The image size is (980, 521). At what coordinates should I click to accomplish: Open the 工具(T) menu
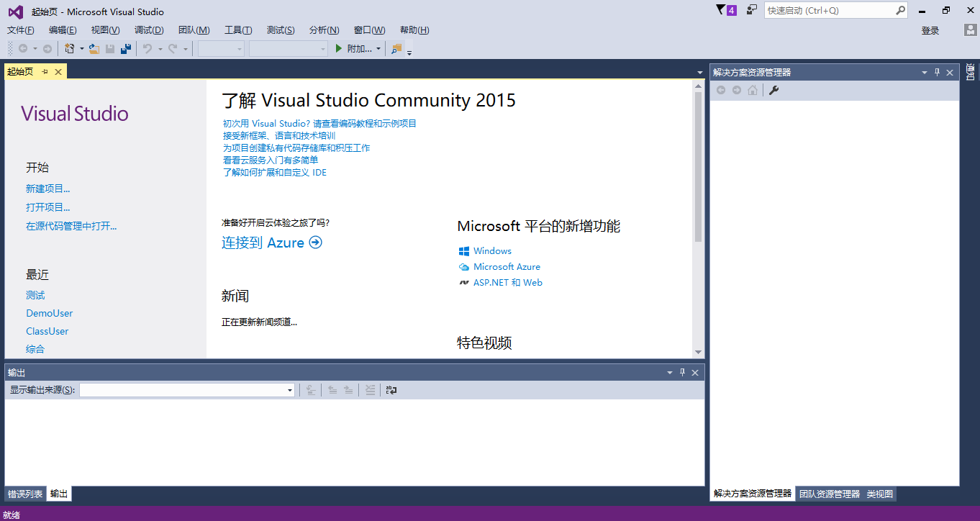coord(238,30)
